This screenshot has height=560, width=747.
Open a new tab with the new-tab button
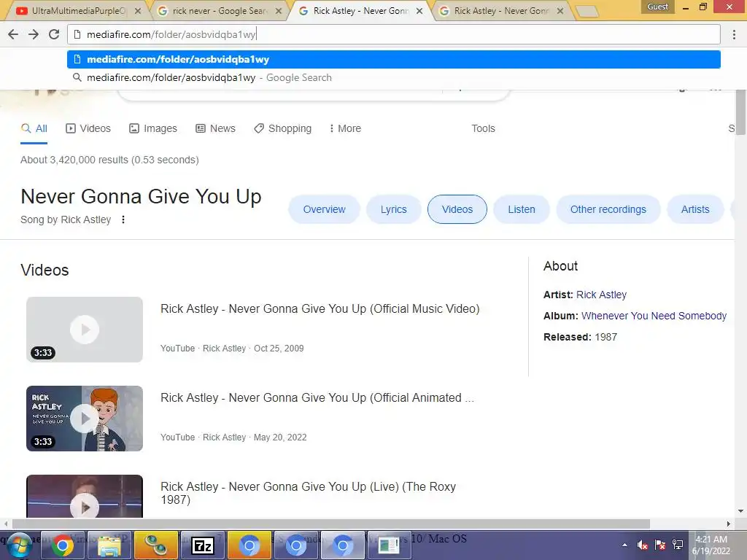[587, 12]
